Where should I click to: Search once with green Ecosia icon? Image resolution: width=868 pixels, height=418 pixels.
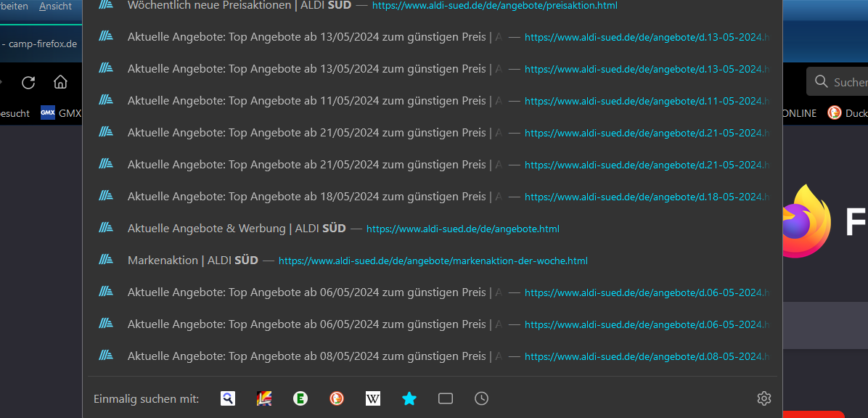click(300, 398)
